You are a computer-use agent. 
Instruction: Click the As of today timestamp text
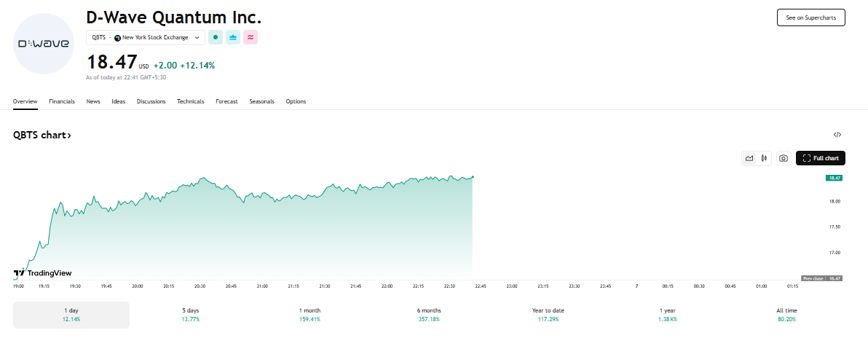pyautogui.click(x=126, y=77)
